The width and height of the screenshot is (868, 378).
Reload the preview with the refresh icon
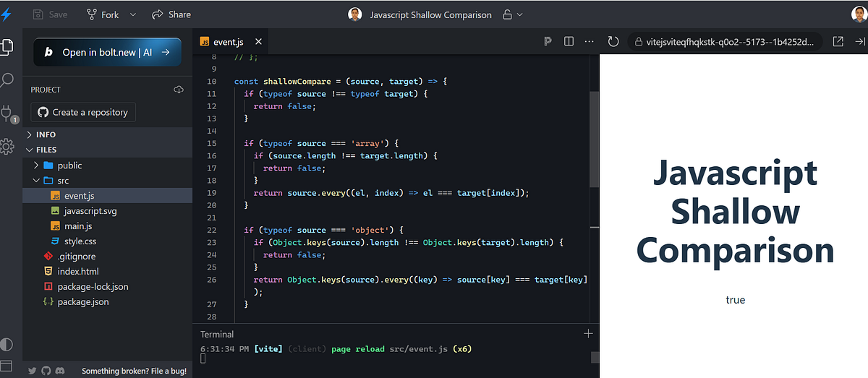click(x=613, y=42)
